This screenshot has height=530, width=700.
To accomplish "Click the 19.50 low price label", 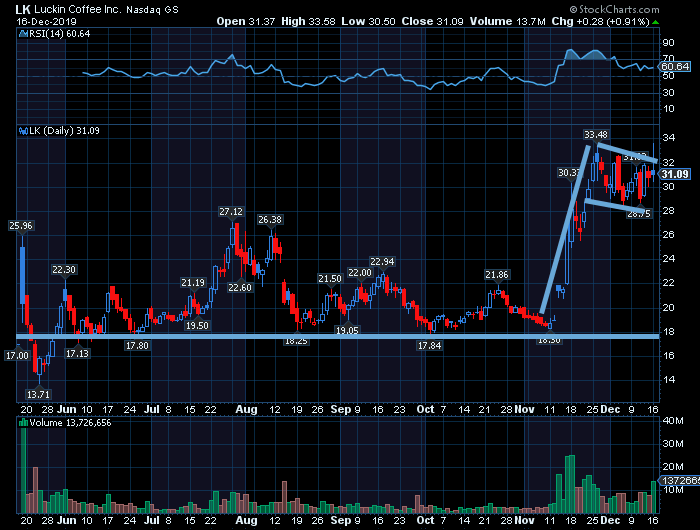I will point(197,326).
